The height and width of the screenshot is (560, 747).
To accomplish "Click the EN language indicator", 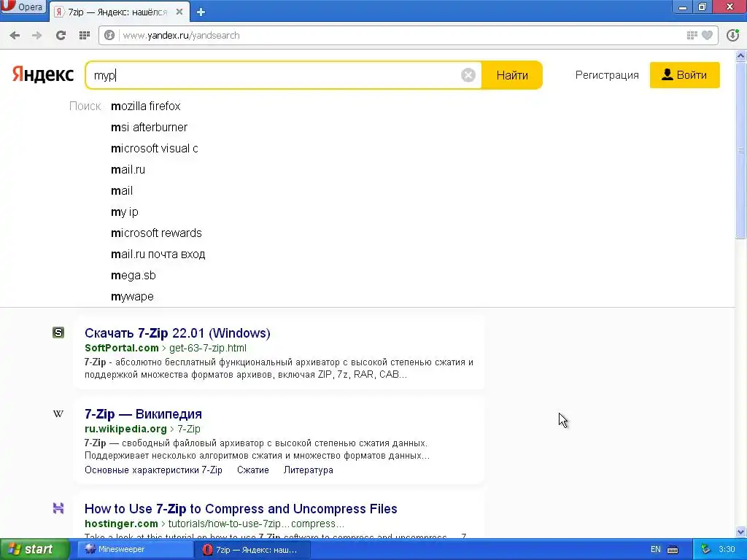I will (656, 549).
